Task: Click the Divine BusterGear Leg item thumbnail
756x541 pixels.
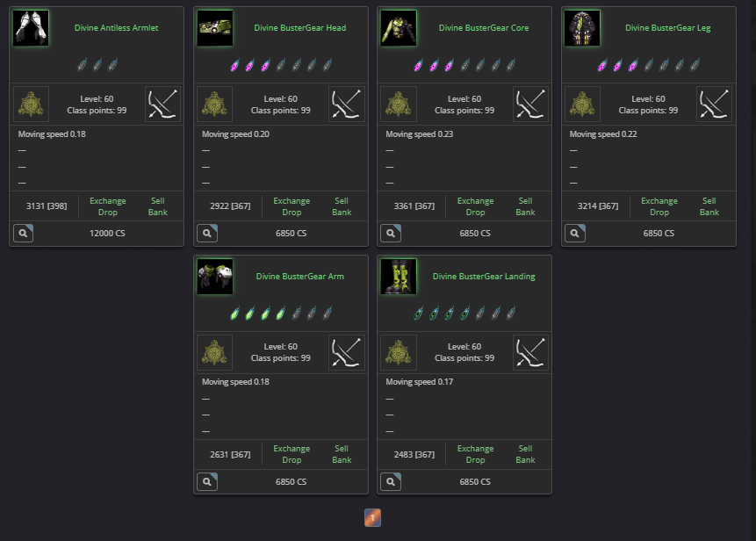Action: pos(582,28)
